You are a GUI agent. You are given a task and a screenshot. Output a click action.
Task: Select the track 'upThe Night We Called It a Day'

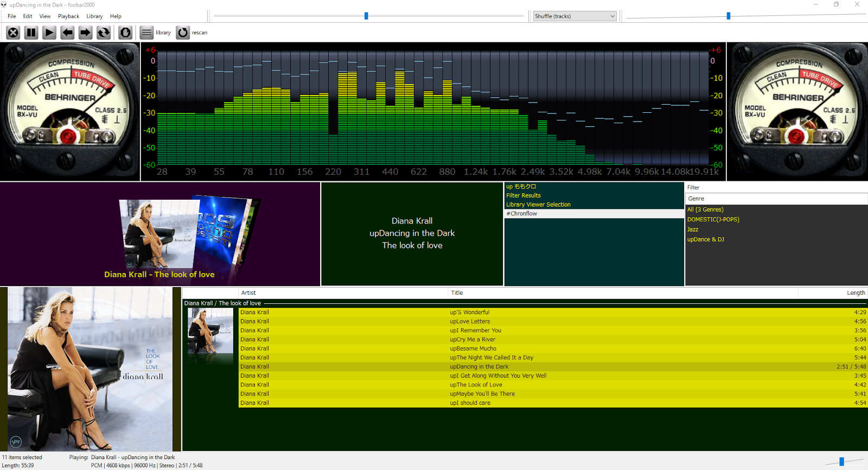(x=553, y=358)
